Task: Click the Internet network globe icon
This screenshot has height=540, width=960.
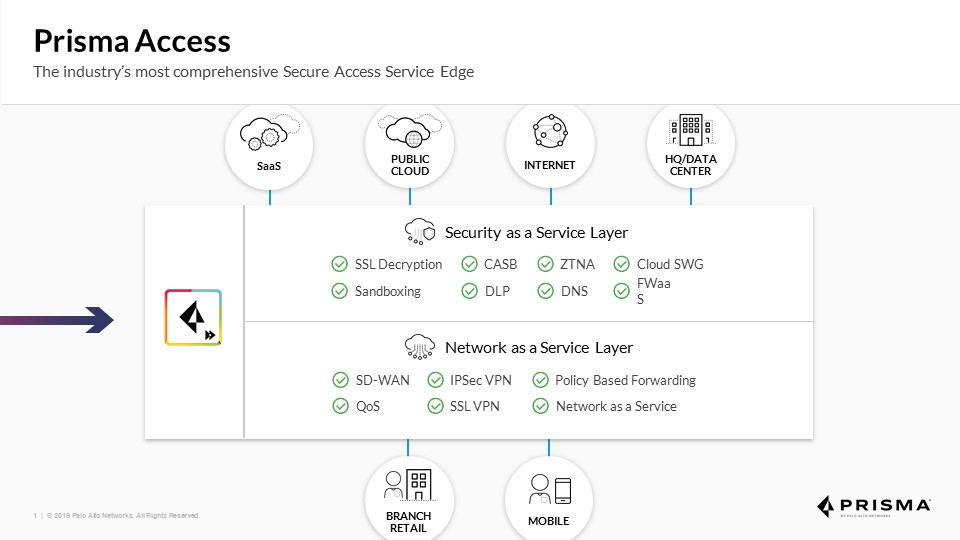Action: (550, 131)
